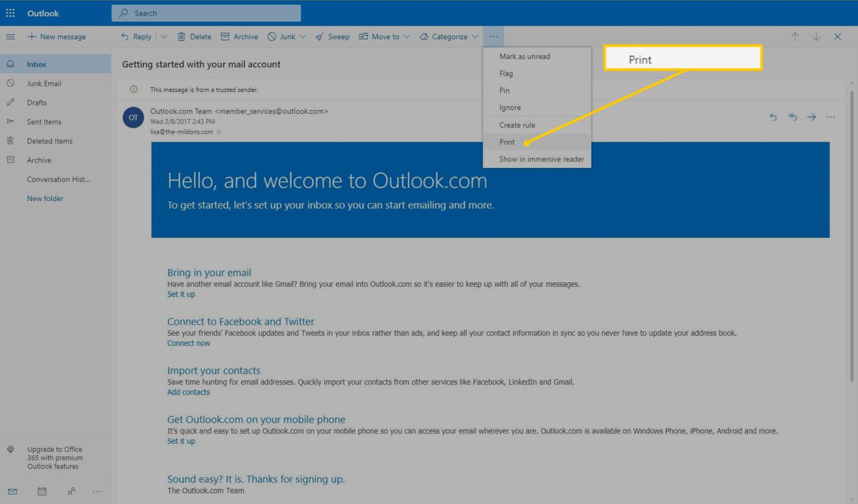The width and height of the screenshot is (858, 504).
Task: Expand the Junk dropdown arrow
Action: (302, 37)
